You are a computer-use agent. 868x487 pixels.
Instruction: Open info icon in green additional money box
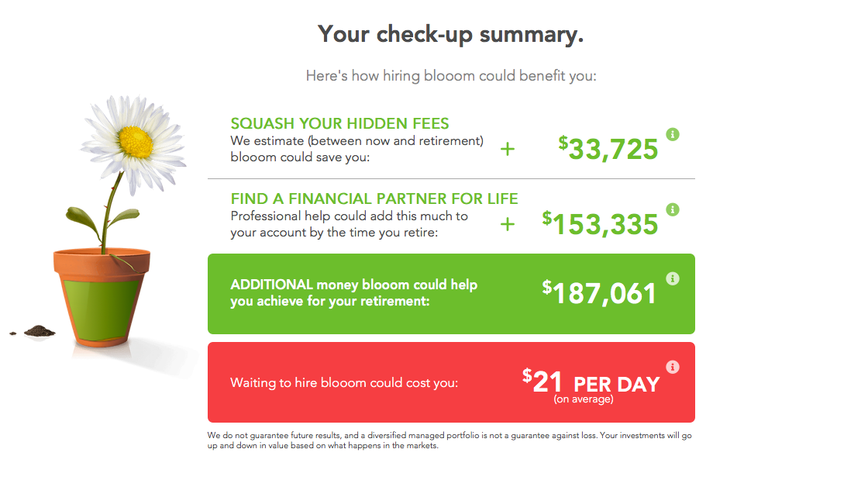click(x=672, y=278)
